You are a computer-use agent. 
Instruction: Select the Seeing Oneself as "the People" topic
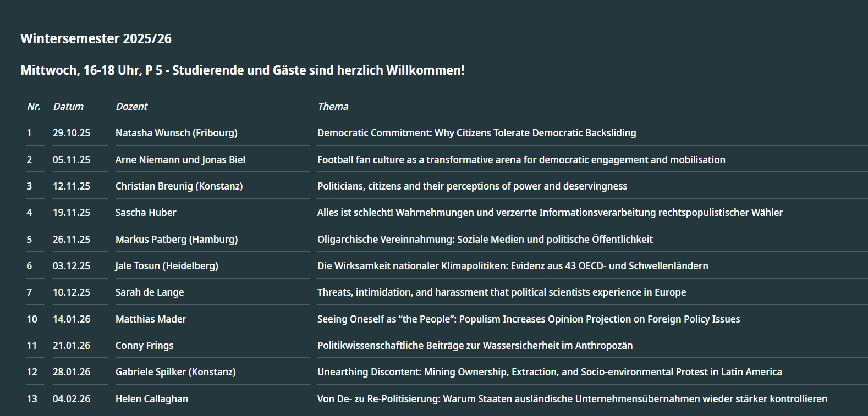click(x=528, y=319)
